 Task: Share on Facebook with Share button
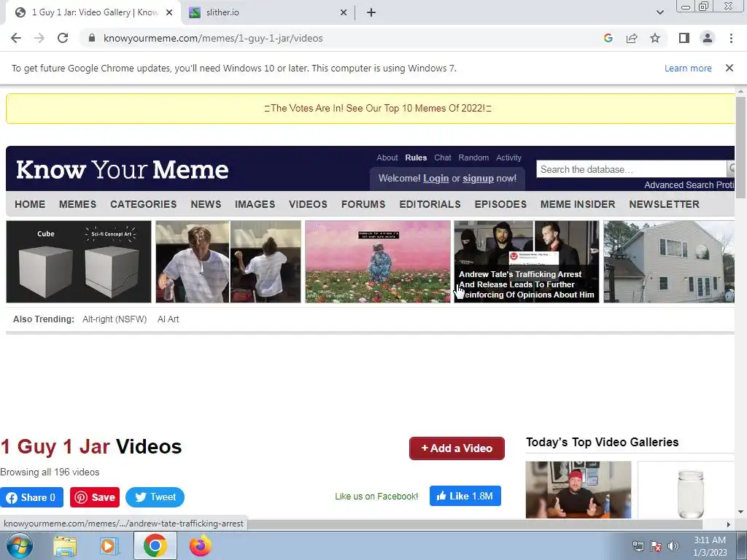31,497
